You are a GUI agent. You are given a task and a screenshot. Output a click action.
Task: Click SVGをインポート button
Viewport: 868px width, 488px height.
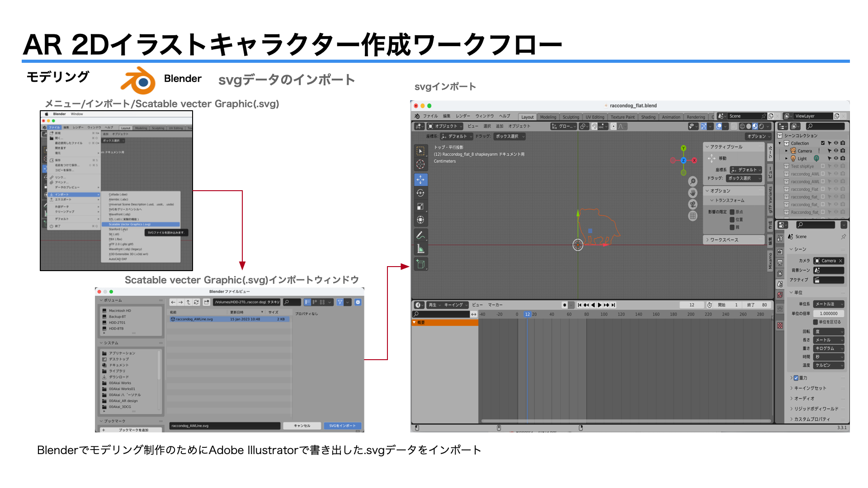click(x=343, y=426)
